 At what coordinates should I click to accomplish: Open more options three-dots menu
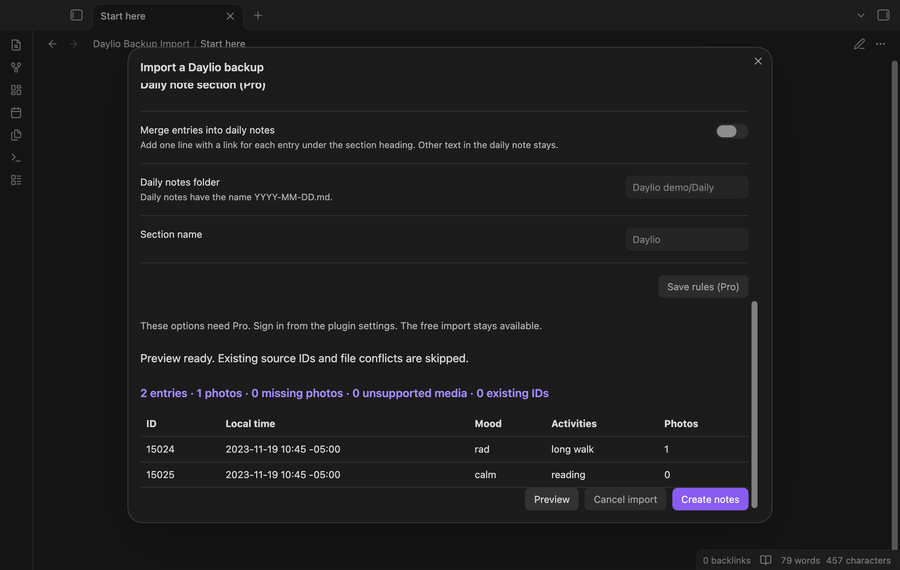point(880,44)
